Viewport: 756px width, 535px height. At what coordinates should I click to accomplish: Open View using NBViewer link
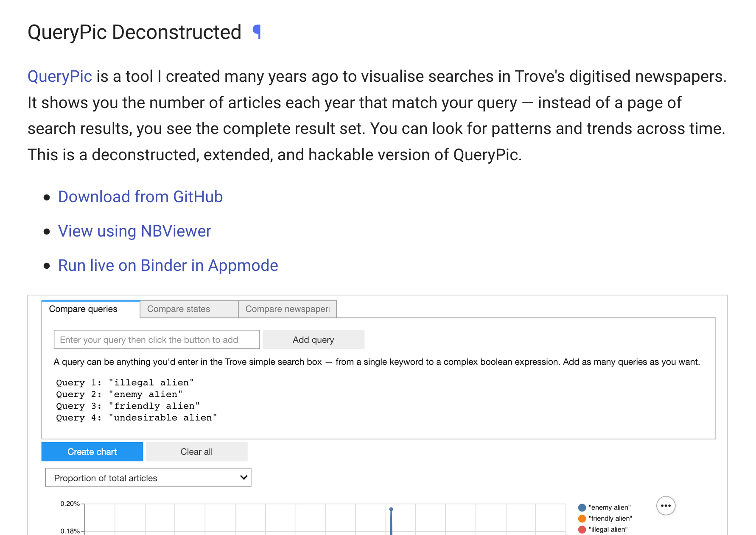(x=134, y=231)
